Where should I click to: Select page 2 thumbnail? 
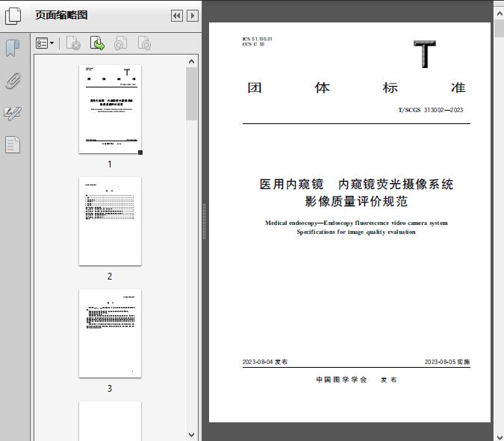click(110, 221)
